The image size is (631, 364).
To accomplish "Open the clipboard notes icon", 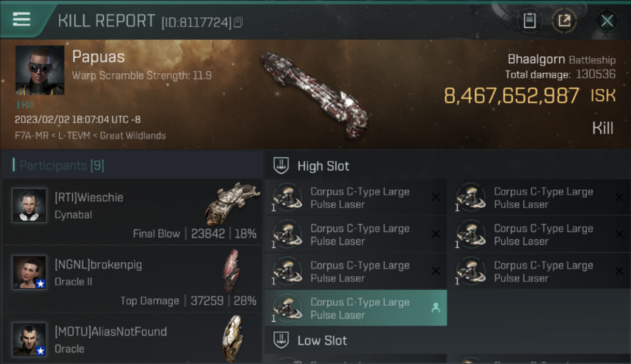I will point(529,21).
